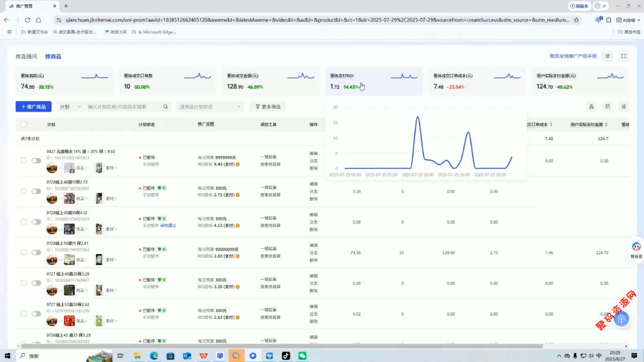Select the 推商品 tab
The height and width of the screenshot is (362, 644).
(53, 56)
